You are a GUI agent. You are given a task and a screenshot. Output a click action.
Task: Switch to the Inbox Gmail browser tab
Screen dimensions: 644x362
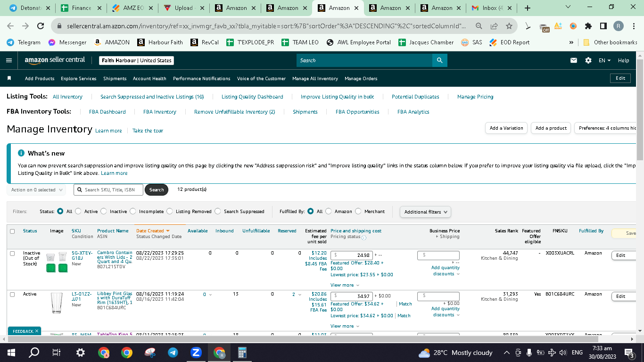click(x=491, y=8)
